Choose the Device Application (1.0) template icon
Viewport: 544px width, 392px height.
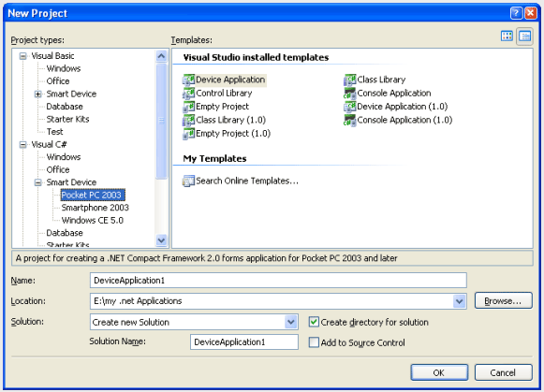click(x=350, y=107)
